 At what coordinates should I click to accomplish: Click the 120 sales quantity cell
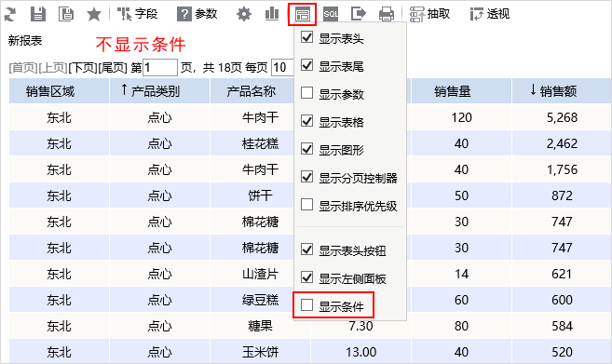(x=461, y=117)
